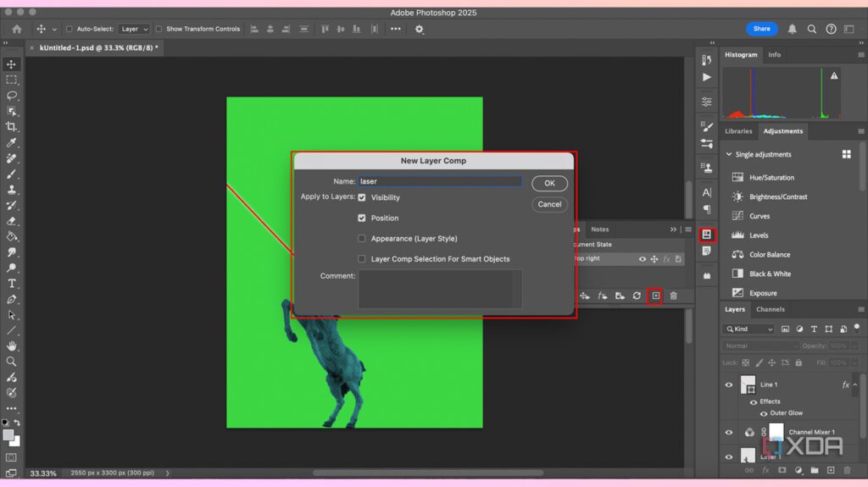Select the Hand tool
Viewport: 868px width, 487px height.
pyautogui.click(x=11, y=346)
